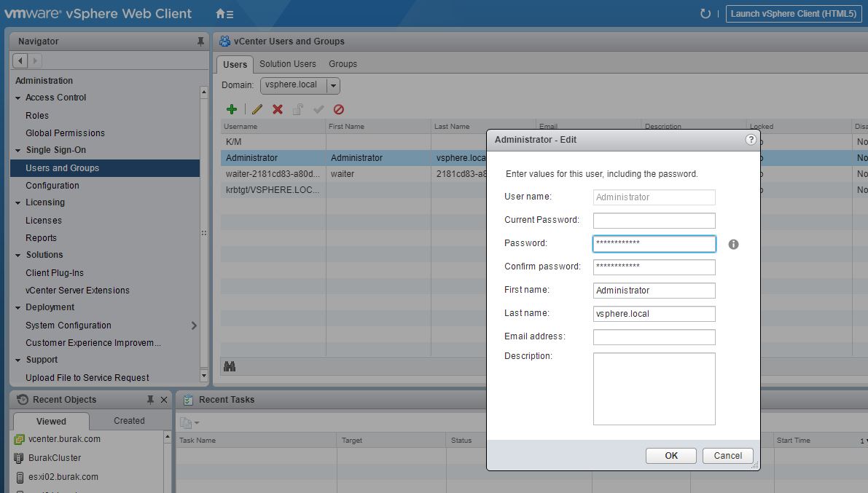
Task: Switch to the Users tab
Action: 235,64
